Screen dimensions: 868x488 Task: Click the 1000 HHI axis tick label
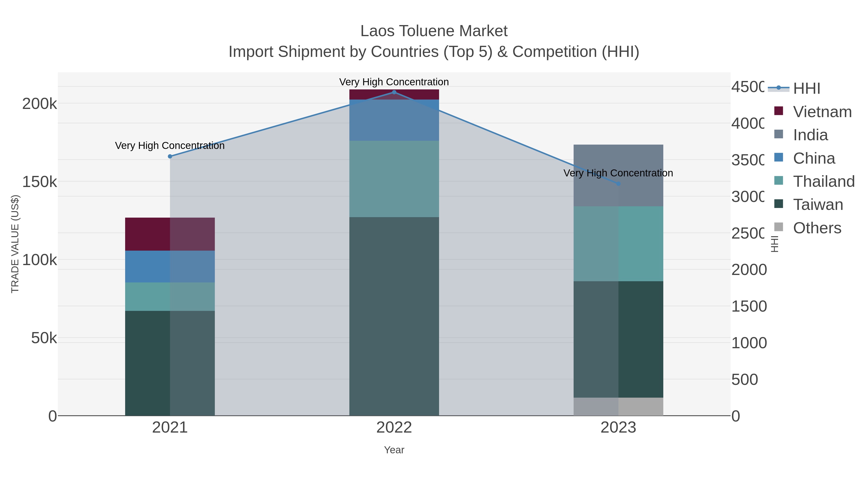(749, 343)
